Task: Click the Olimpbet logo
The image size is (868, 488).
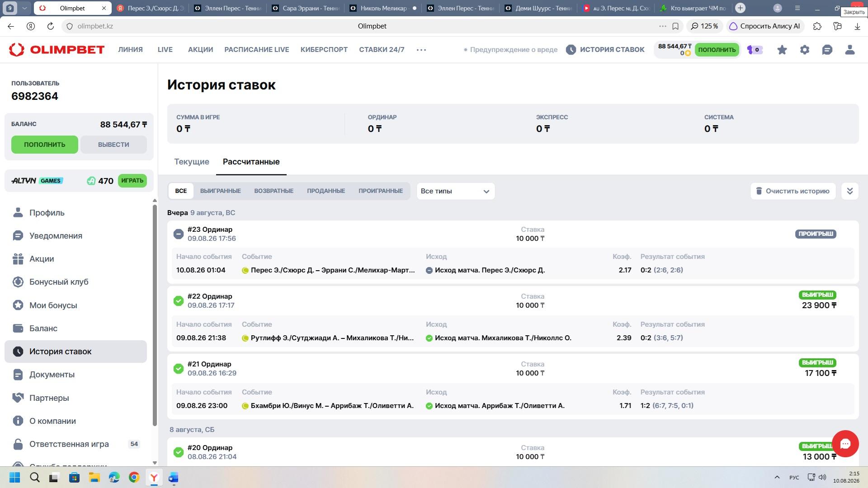Action: tap(57, 50)
